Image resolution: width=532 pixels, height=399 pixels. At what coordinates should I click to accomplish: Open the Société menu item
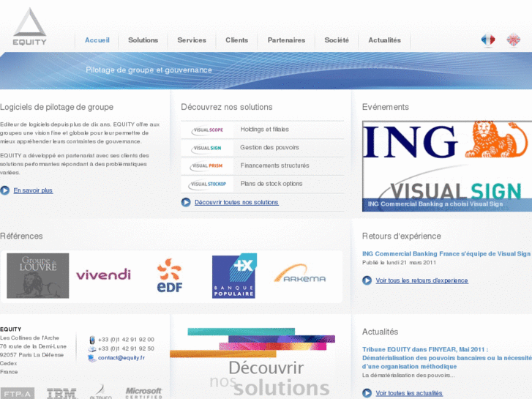[337, 40]
